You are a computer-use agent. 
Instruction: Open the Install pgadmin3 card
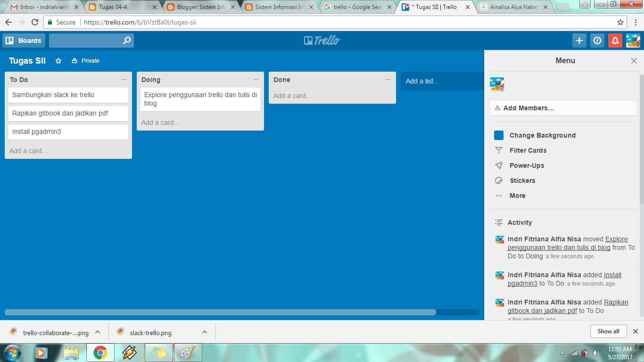tap(68, 132)
